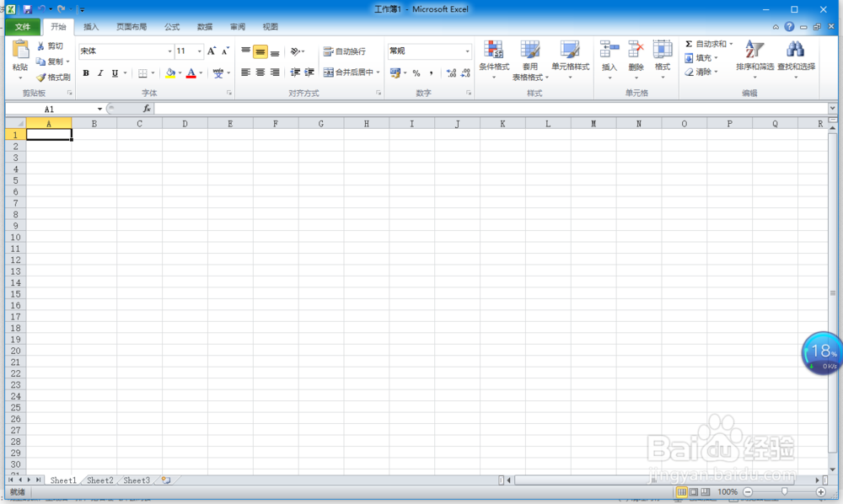Apply yellow fill color bucket

click(x=170, y=73)
